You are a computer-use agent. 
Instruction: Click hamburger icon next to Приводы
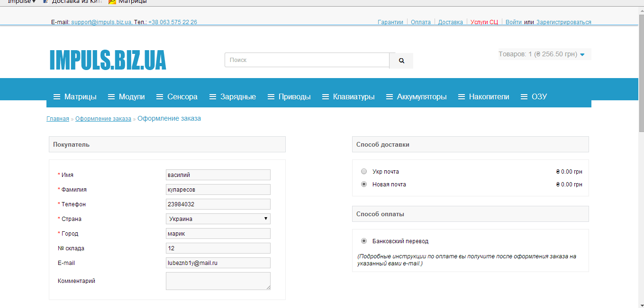click(x=271, y=97)
